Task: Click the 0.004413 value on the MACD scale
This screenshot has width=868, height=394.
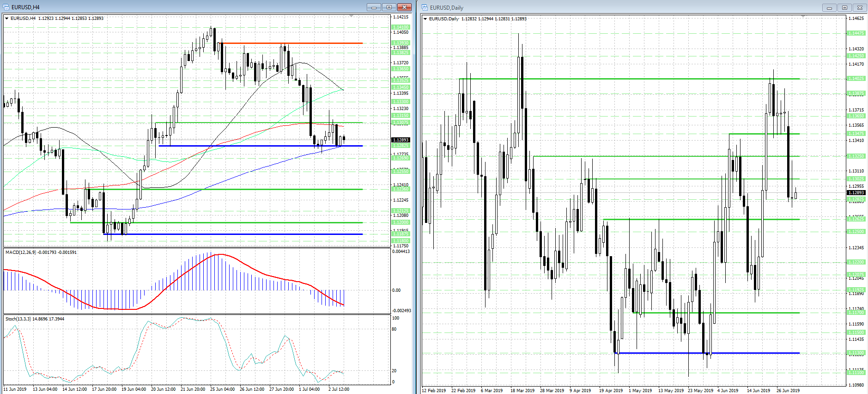Action: pyautogui.click(x=401, y=252)
